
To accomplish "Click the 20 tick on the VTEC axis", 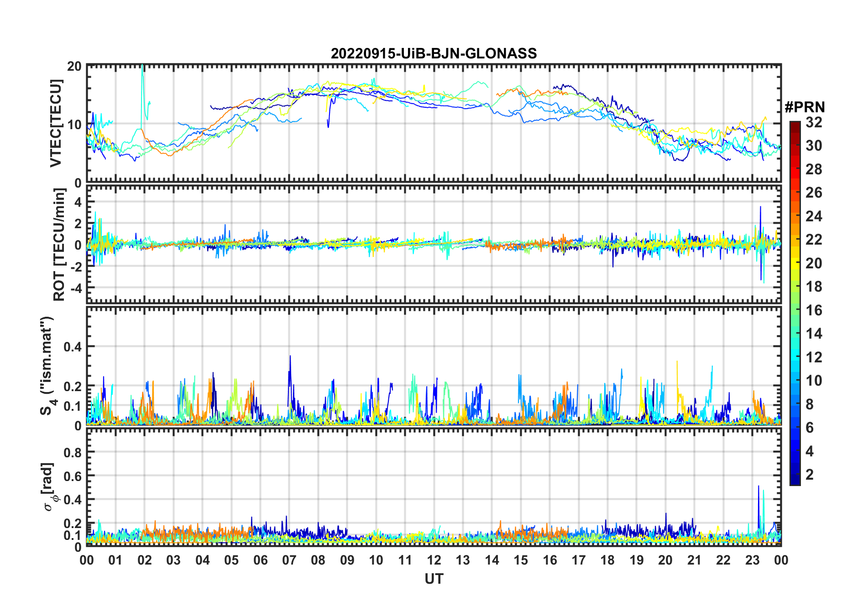I will click(74, 67).
